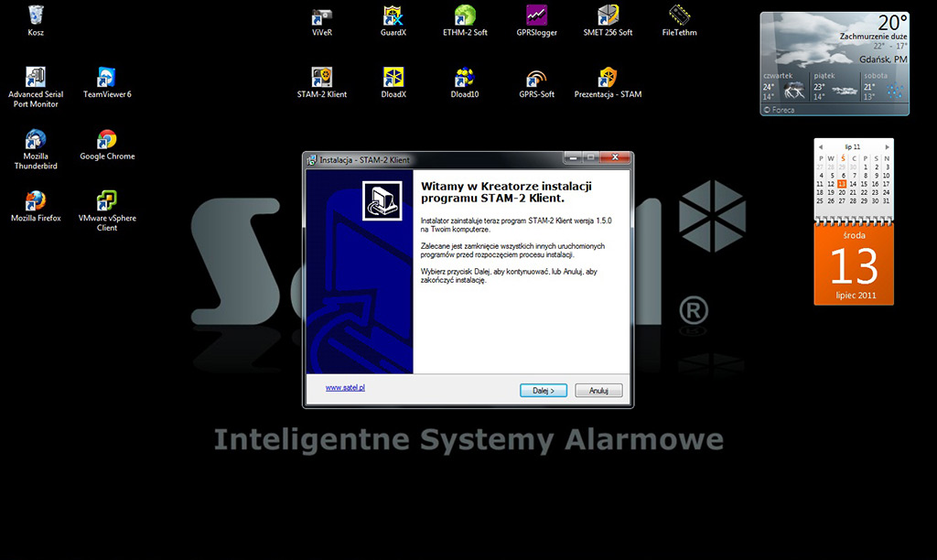The image size is (937, 560).
Task: Select the Prezentacja - STAM icon
Action: tap(608, 78)
